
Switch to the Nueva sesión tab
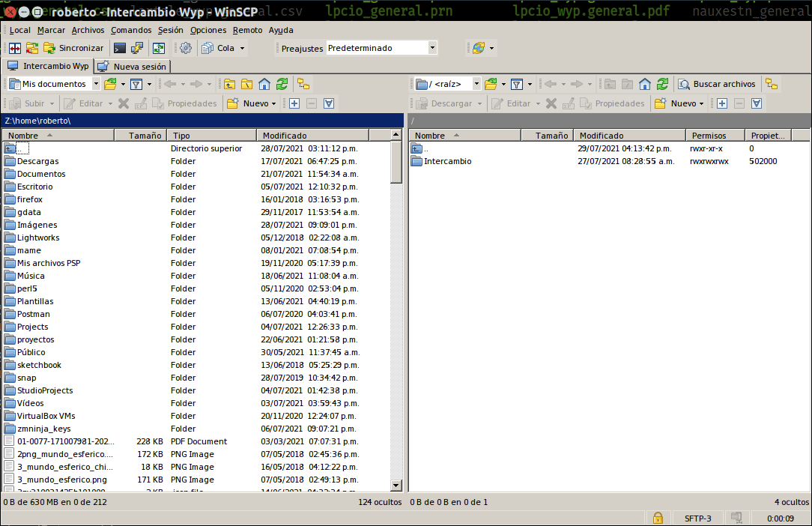pos(133,67)
